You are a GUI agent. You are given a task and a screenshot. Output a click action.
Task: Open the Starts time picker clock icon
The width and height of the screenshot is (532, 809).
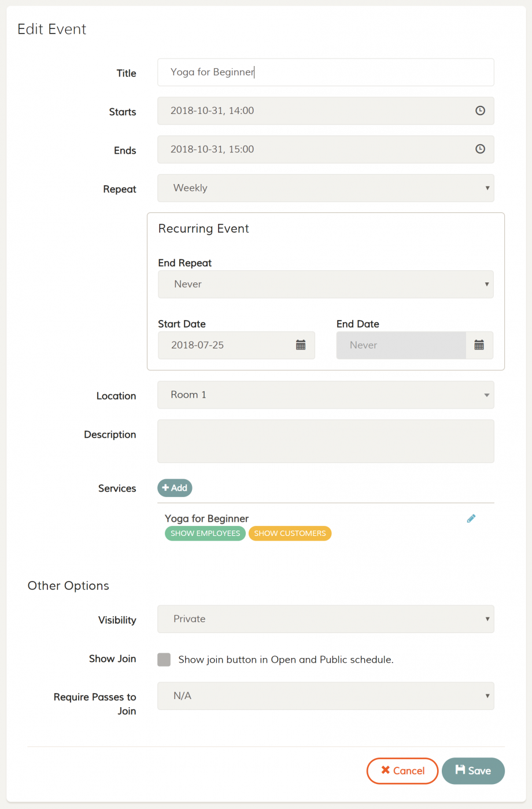click(x=480, y=111)
